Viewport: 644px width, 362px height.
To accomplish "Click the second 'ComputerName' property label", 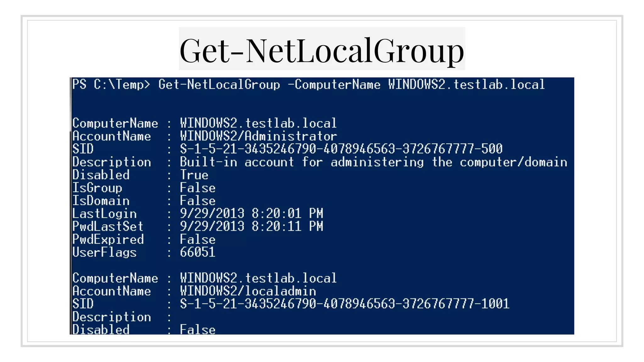I will [x=115, y=278].
